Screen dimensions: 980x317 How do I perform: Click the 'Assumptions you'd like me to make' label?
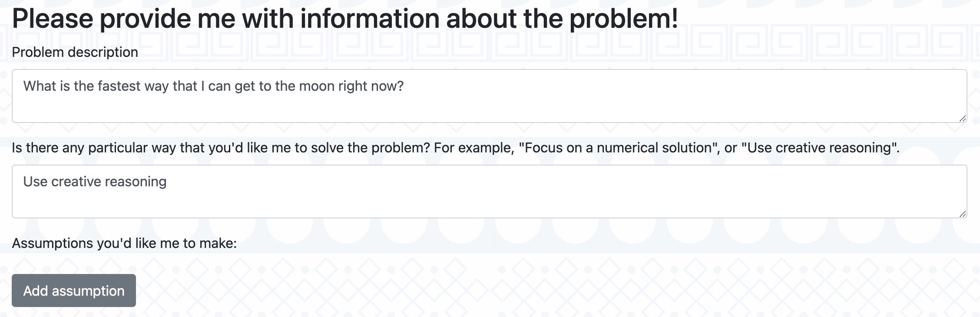[124, 243]
